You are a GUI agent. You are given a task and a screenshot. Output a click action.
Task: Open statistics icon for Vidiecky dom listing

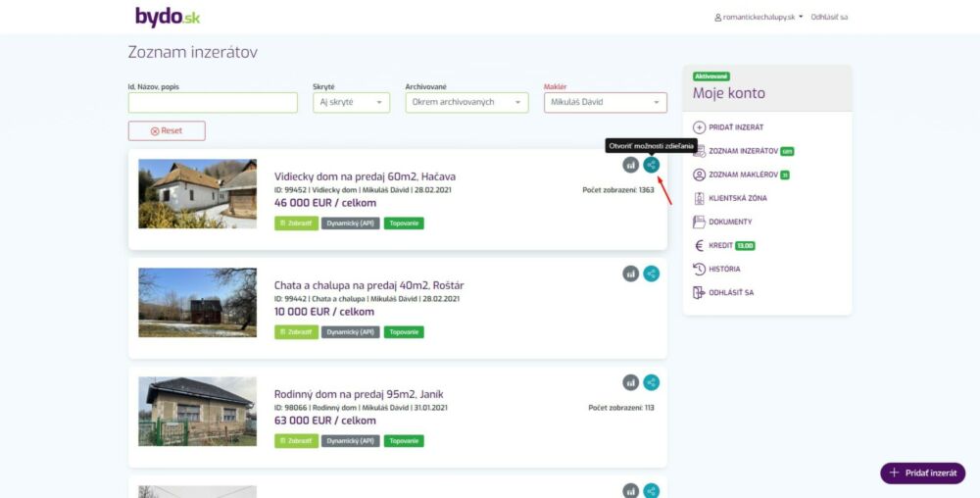coord(631,165)
